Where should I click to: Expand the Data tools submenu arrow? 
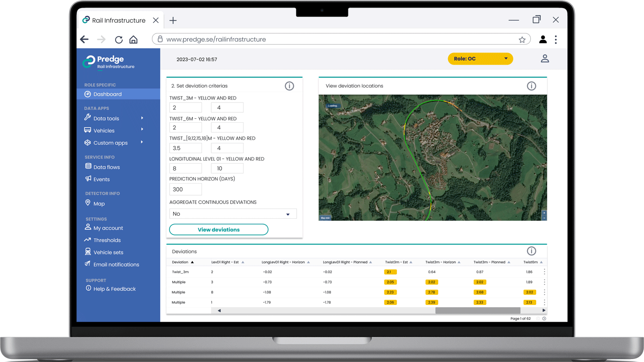point(142,118)
